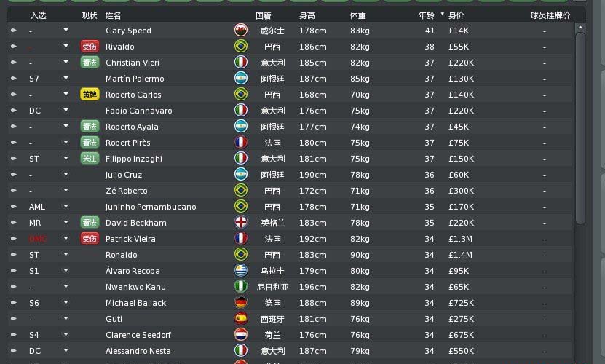Open selection dropdown for Juninho Pernambucano AML
The height and width of the screenshot is (364, 605).
pyautogui.click(x=66, y=206)
